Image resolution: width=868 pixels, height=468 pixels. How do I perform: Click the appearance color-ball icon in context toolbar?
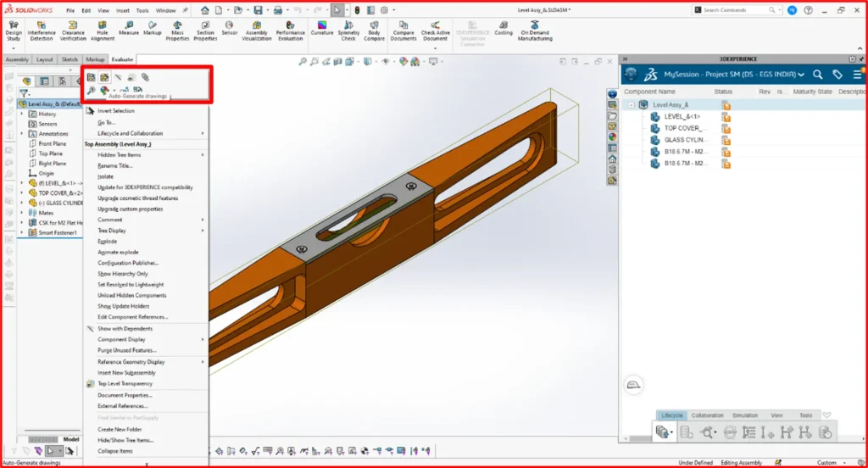[x=104, y=90]
